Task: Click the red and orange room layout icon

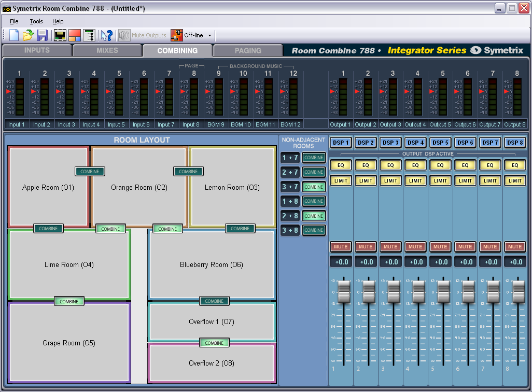Action: (x=75, y=35)
